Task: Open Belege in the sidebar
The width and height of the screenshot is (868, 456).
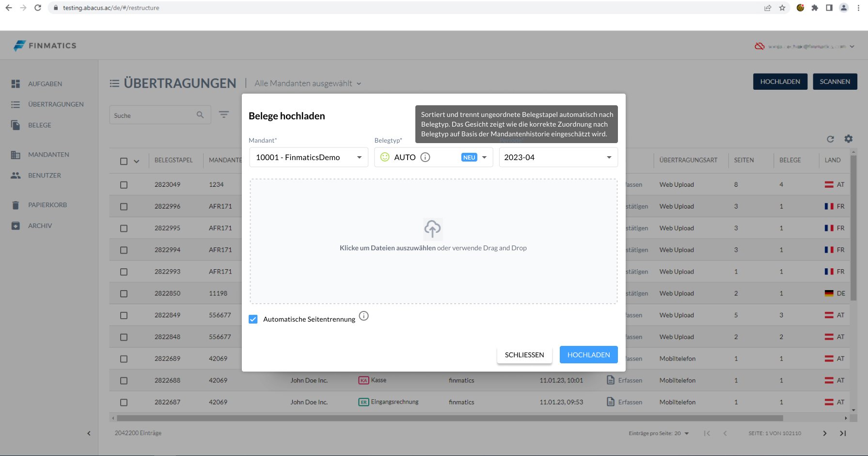Action: click(x=40, y=125)
